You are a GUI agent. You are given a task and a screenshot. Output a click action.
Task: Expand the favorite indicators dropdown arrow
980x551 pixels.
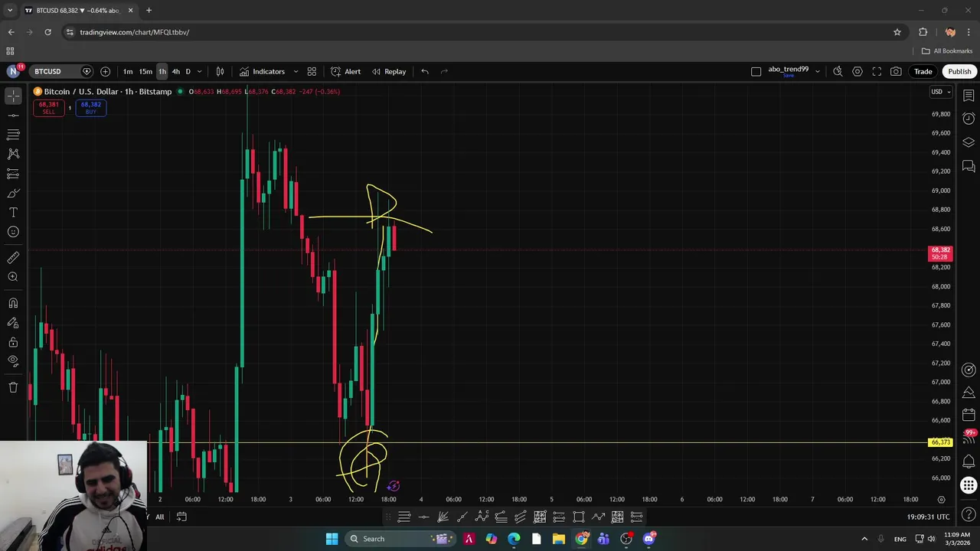(296, 71)
